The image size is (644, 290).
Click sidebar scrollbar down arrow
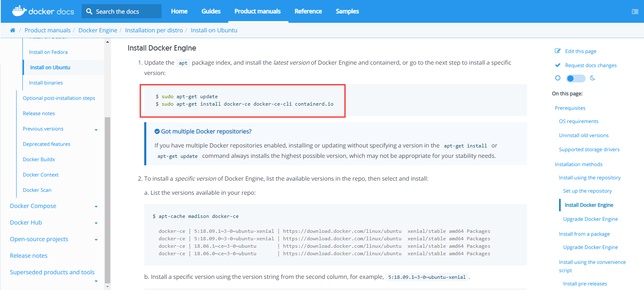pyautogui.click(x=108, y=286)
